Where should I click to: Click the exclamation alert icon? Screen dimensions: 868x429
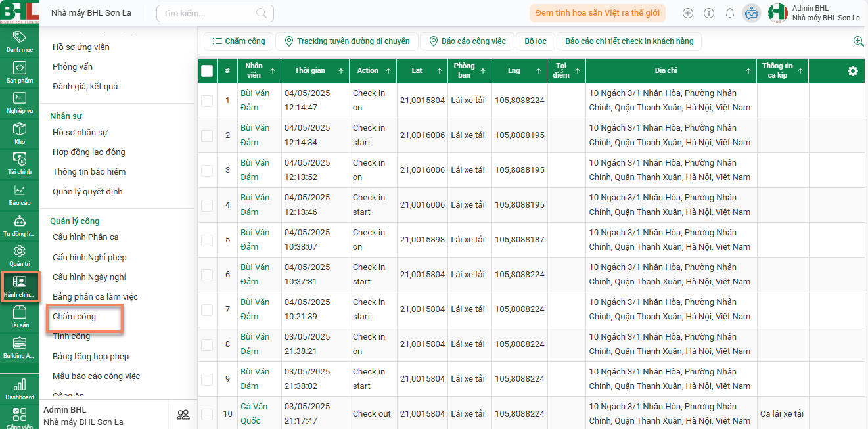[709, 13]
